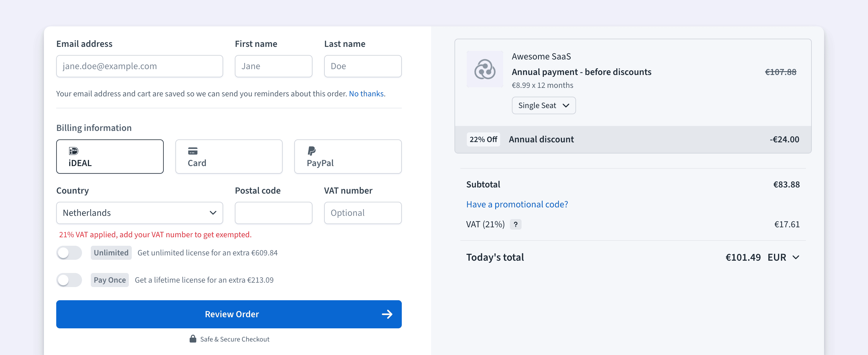Click the Awesome SaaS product logo
The height and width of the screenshot is (355, 868).
coord(485,69)
